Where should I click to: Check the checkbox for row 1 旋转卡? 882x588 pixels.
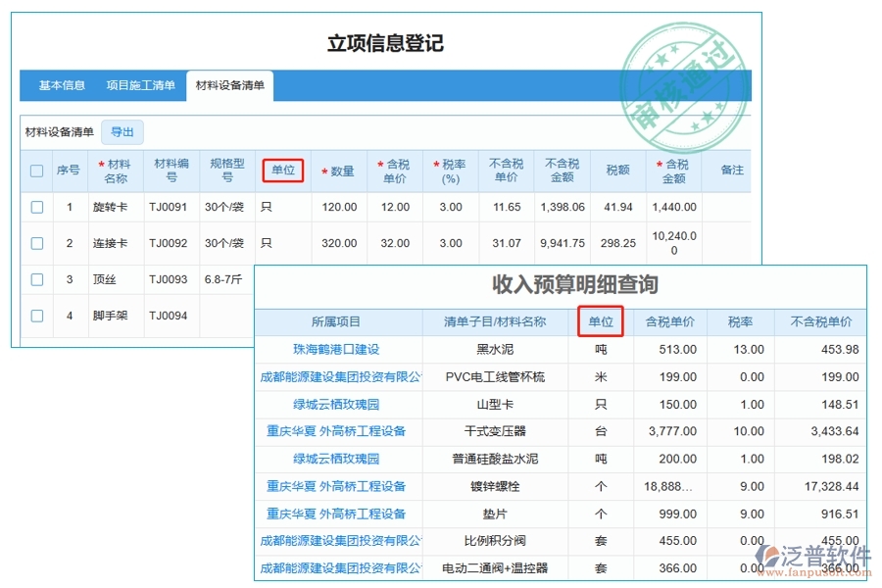(x=36, y=207)
